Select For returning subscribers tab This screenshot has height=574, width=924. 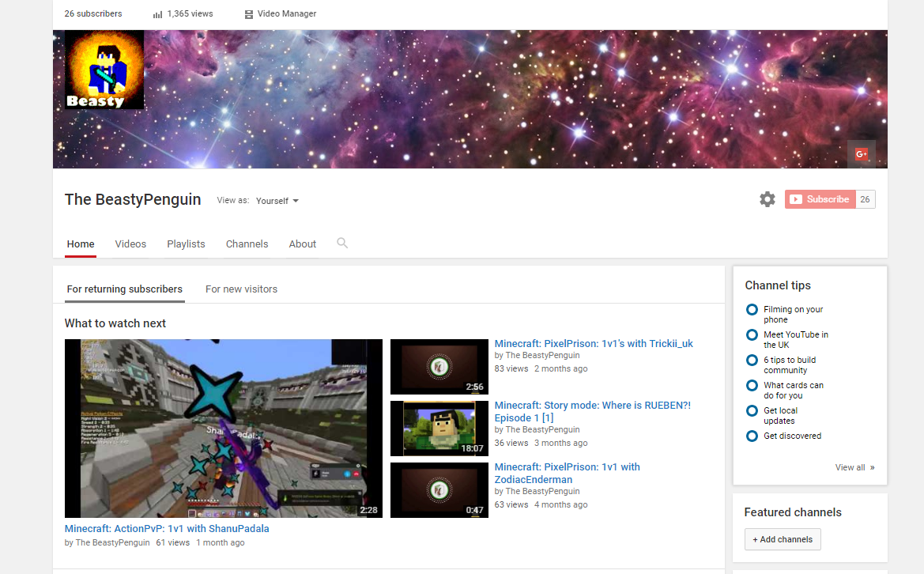[124, 289]
